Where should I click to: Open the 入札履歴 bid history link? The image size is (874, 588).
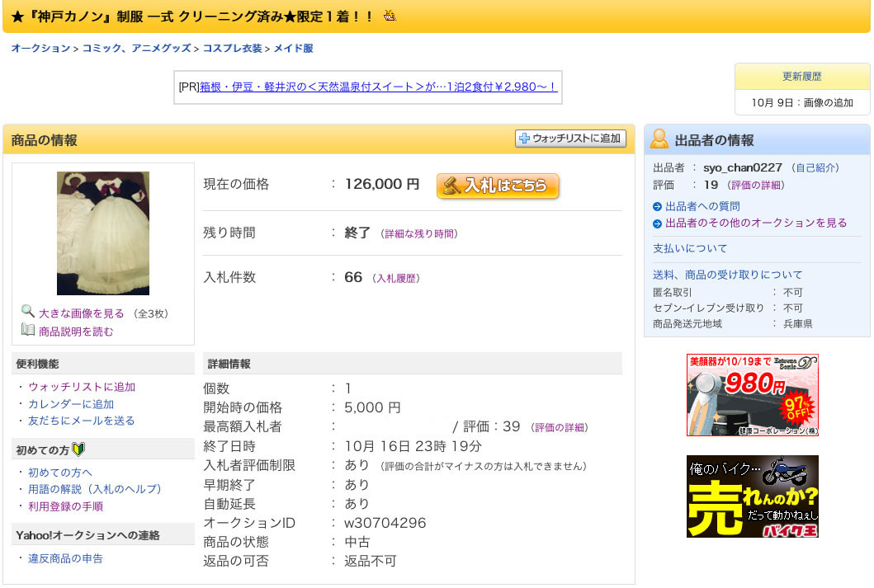coord(398,279)
